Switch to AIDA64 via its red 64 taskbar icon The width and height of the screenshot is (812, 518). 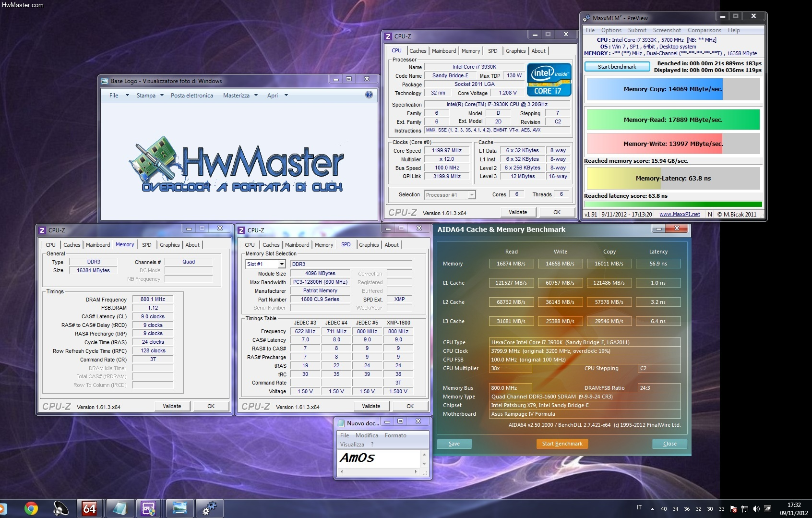click(89, 508)
